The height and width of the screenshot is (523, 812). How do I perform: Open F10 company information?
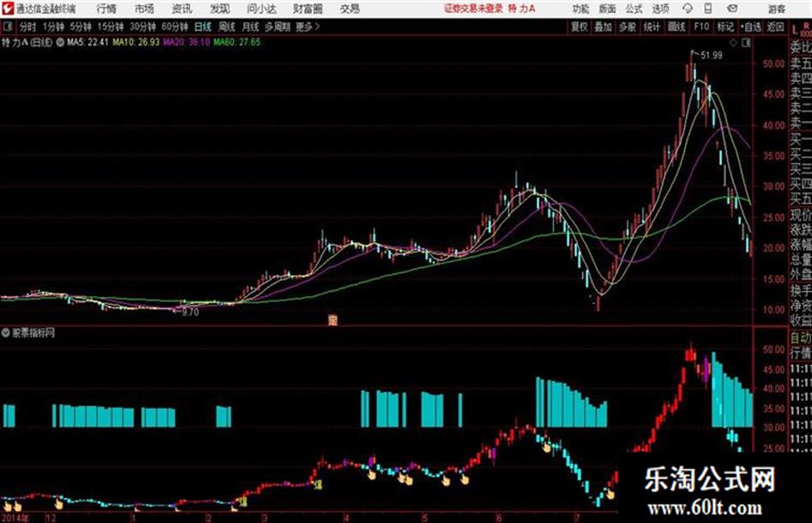701,27
